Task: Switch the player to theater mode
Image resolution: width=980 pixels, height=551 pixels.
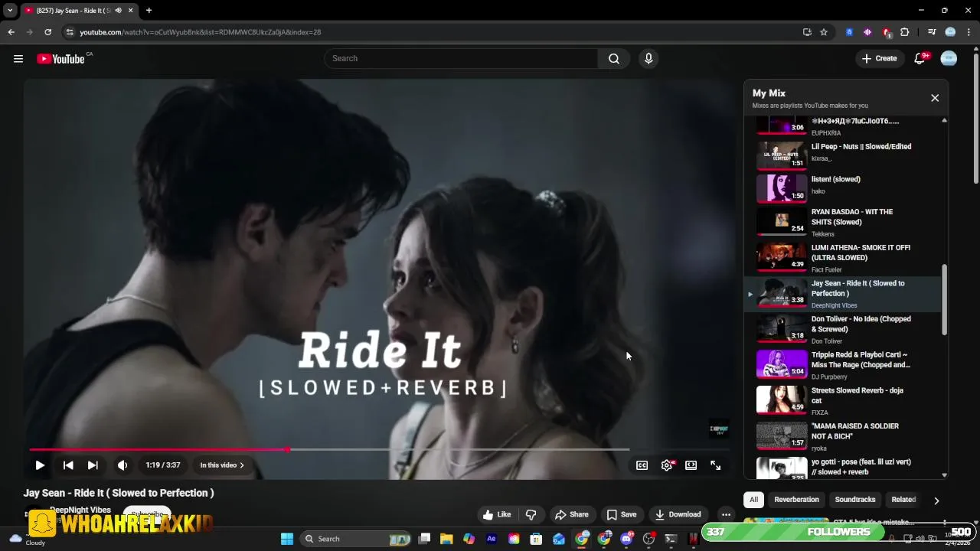Action: click(691, 465)
